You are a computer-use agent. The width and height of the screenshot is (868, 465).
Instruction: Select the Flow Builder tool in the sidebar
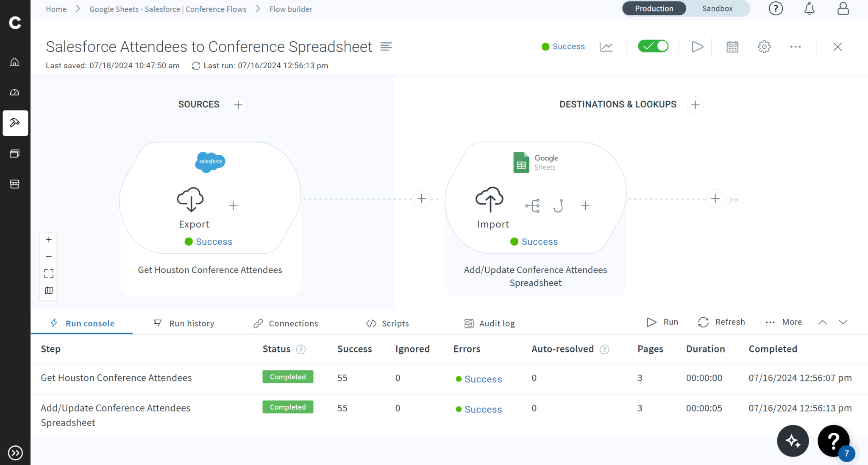pyautogui.click(x=15, y=123)
